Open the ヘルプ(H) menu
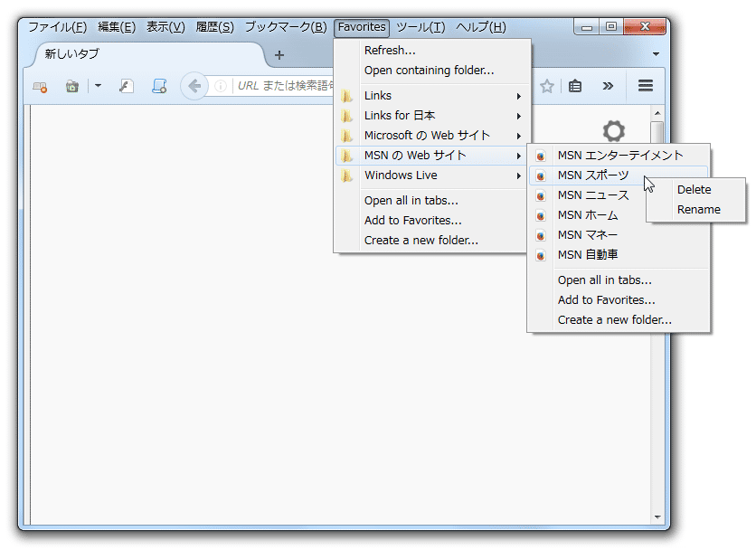 481,27
